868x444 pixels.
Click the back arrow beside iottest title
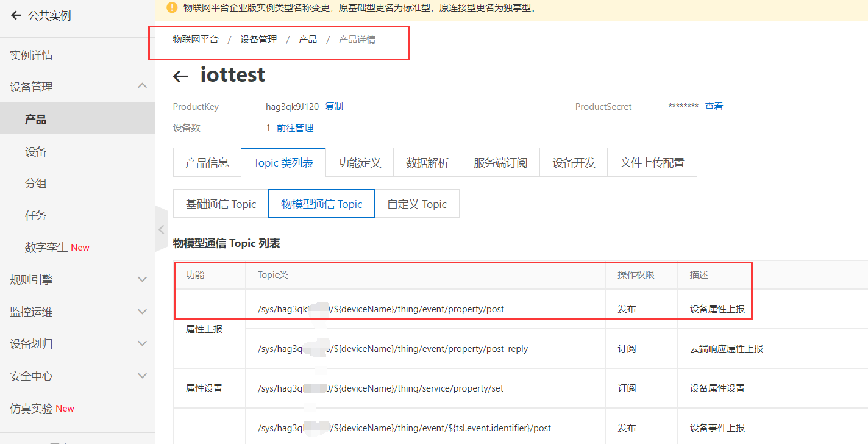(180, 76)
